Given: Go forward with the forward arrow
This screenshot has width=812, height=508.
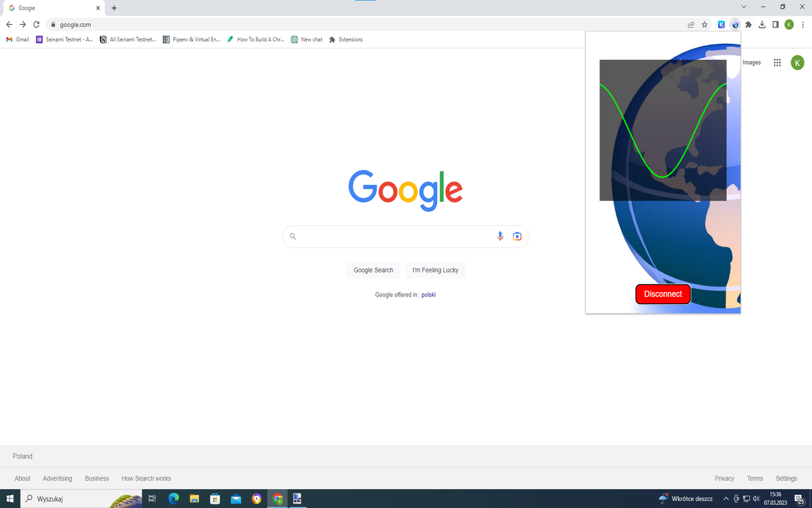Looking at the screenshot, I should point(23,25).
